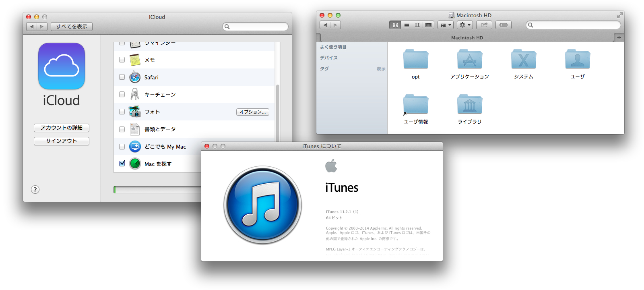Expand タグ sidebar section

324,69
